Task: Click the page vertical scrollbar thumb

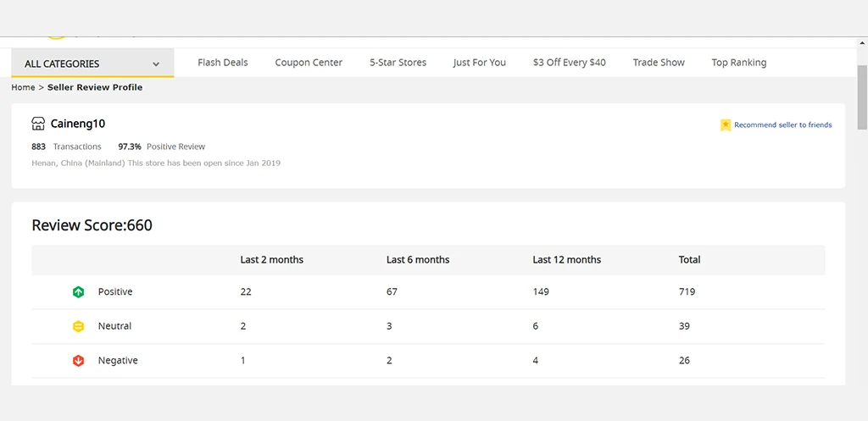Action: [x=862, y=97]
